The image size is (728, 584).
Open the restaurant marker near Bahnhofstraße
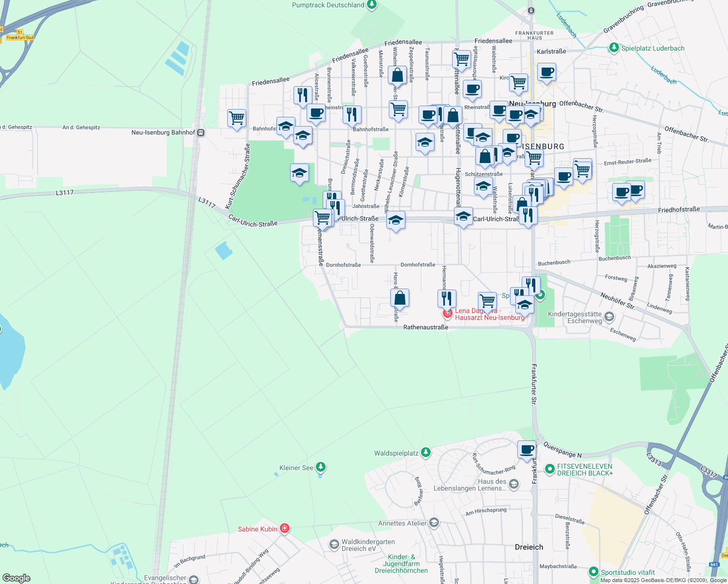(x=352, y=114)
